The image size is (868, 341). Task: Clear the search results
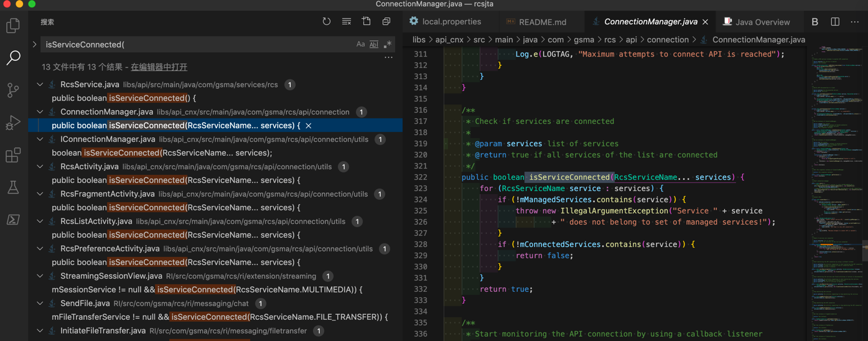[347, 22]
